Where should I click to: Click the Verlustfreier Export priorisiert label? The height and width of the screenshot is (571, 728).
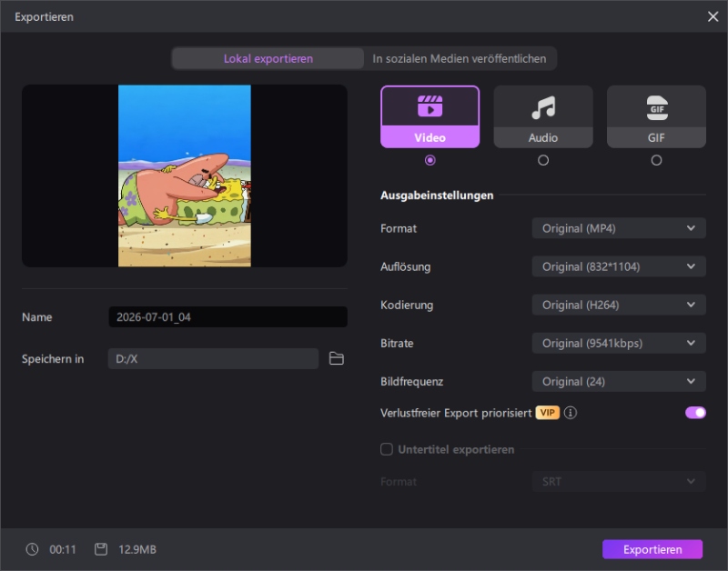456,413
